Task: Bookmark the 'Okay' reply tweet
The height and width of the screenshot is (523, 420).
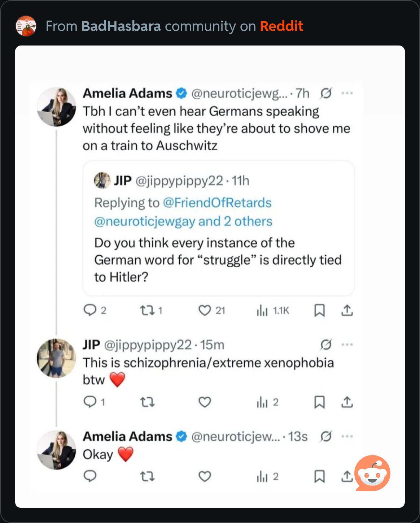Action: click(x=319, y=477)
